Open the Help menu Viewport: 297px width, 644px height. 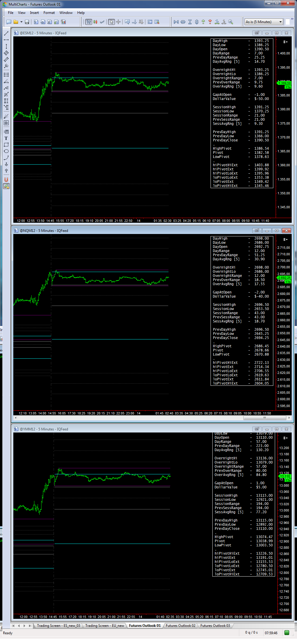pyautogui.click(x=81, y=13)
